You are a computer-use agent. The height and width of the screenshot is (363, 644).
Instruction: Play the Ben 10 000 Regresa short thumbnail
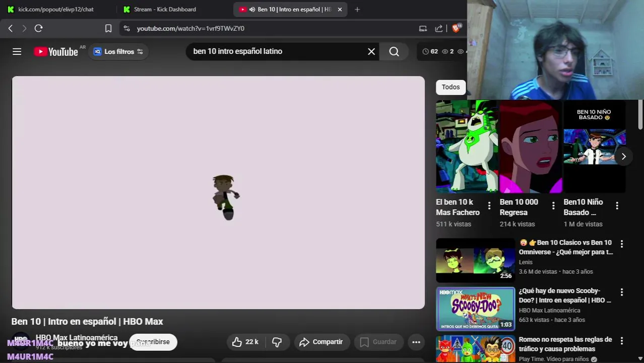(531, 146)
